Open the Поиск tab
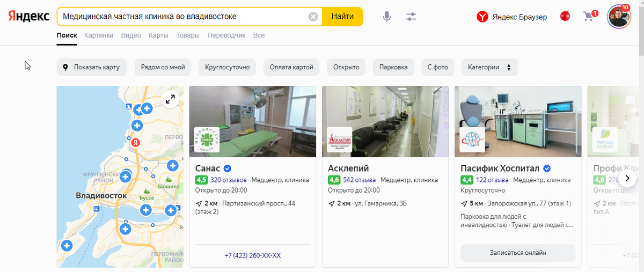The width and height of the screenshot is (644, 272). coord(67,35)
